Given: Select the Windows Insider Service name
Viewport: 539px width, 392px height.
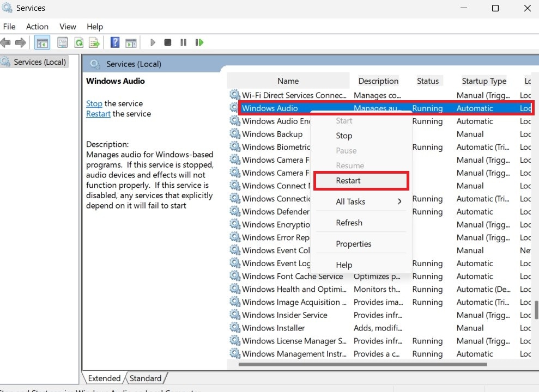Looking at the screenshot, I should click(x=284, y=315).
